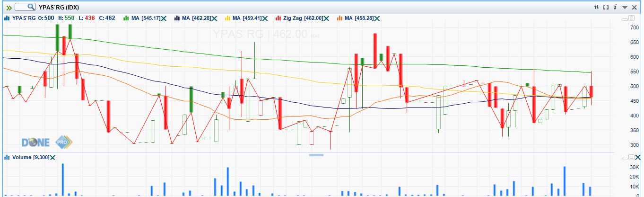Open the chart panel dropdown arrow
This screenshot has height=197, width=644.
[625, 8]
